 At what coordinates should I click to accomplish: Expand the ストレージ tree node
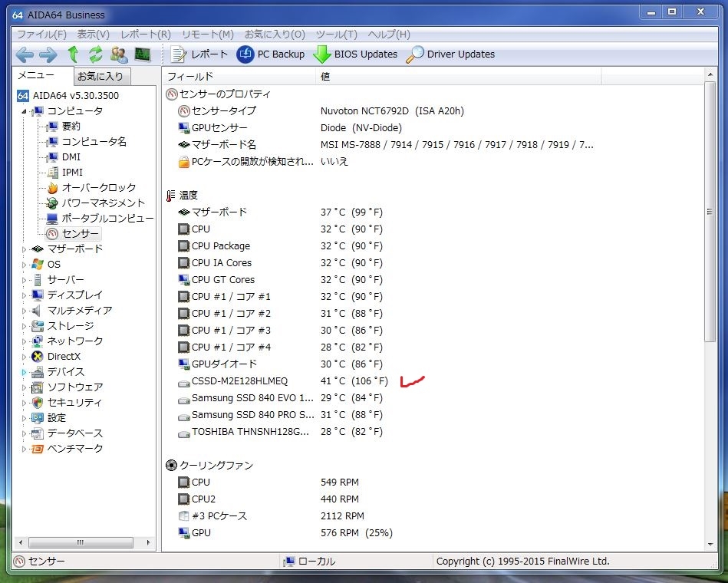pos(24,326)
